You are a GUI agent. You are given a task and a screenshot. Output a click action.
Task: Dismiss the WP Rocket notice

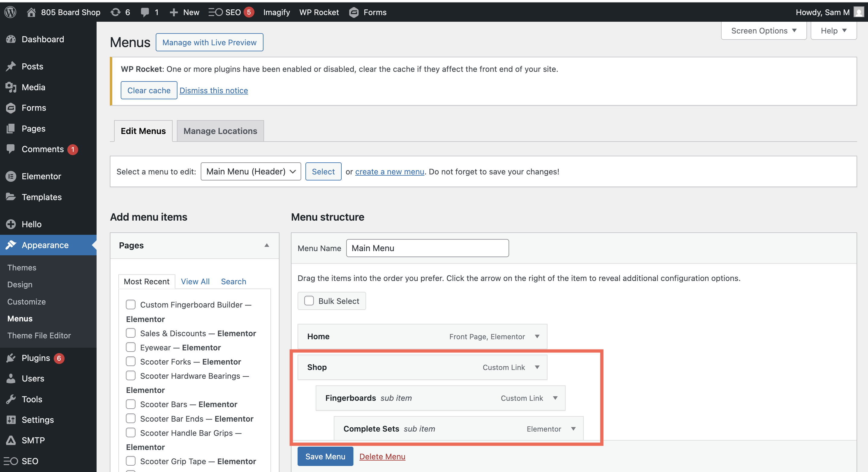pos(214,90)
